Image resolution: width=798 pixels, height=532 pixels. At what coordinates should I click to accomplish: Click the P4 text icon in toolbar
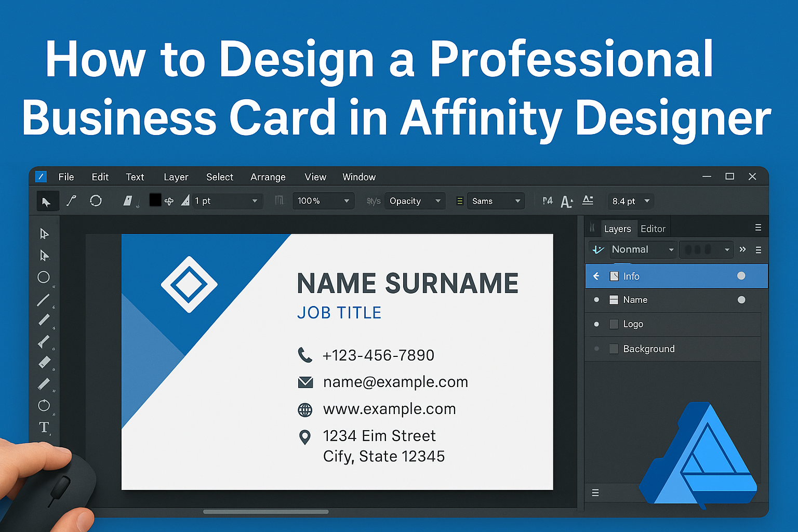[548, 201]
